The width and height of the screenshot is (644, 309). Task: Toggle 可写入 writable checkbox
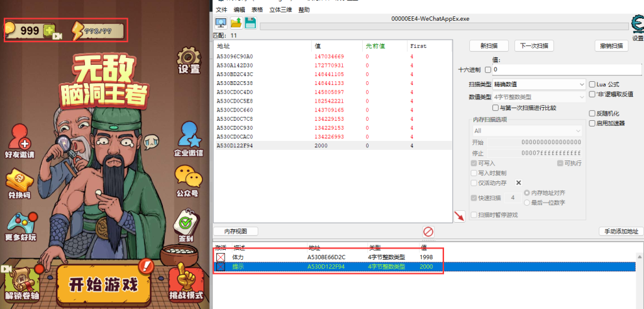tap(474, 163)
